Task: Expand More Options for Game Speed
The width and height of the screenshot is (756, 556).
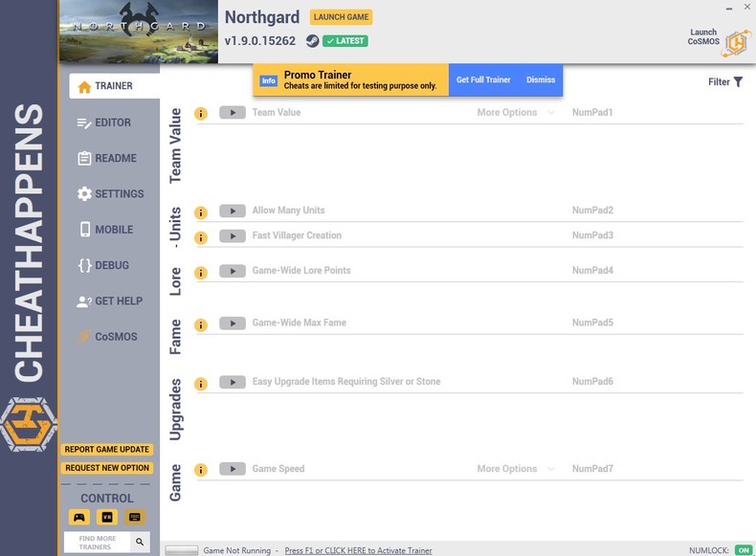Action: point(516,469)
